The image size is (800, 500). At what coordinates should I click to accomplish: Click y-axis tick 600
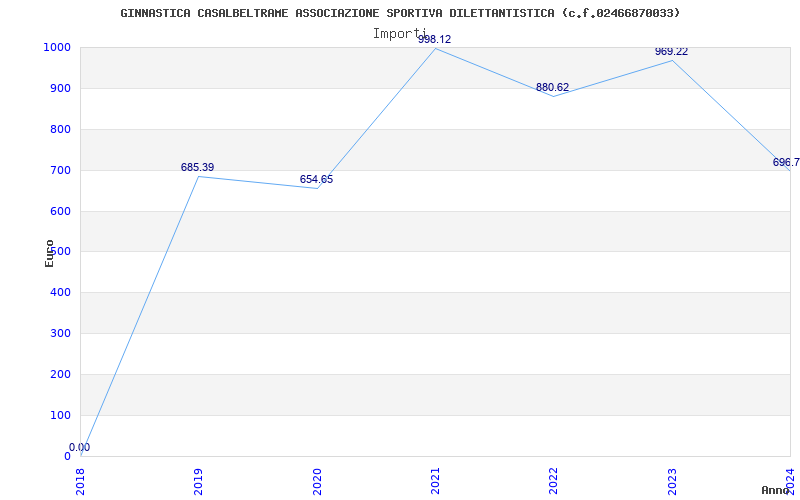click(60, 211)
